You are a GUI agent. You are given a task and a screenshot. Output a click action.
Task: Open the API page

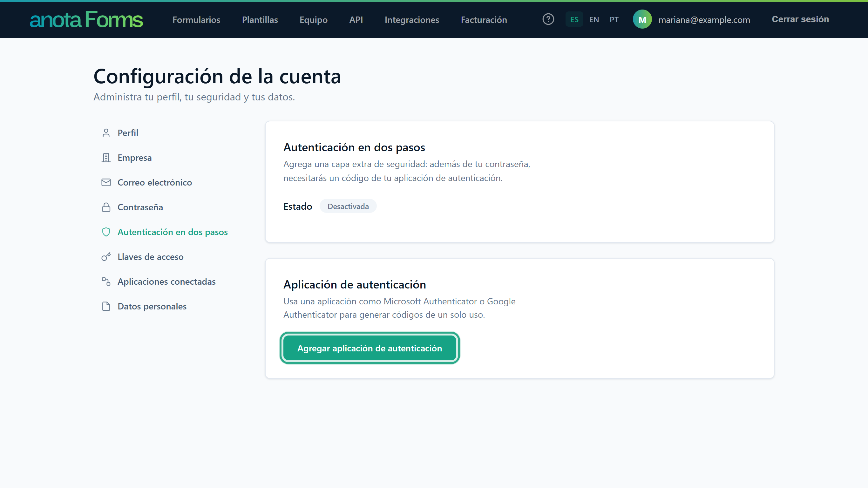(x=356, y=20)
